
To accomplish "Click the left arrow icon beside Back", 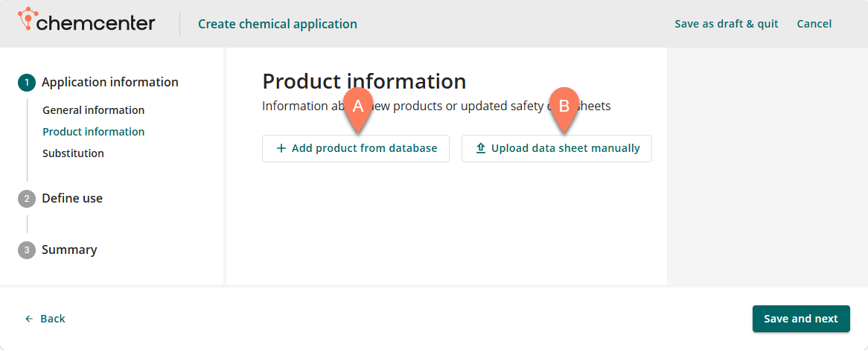I will pos(29,319).
